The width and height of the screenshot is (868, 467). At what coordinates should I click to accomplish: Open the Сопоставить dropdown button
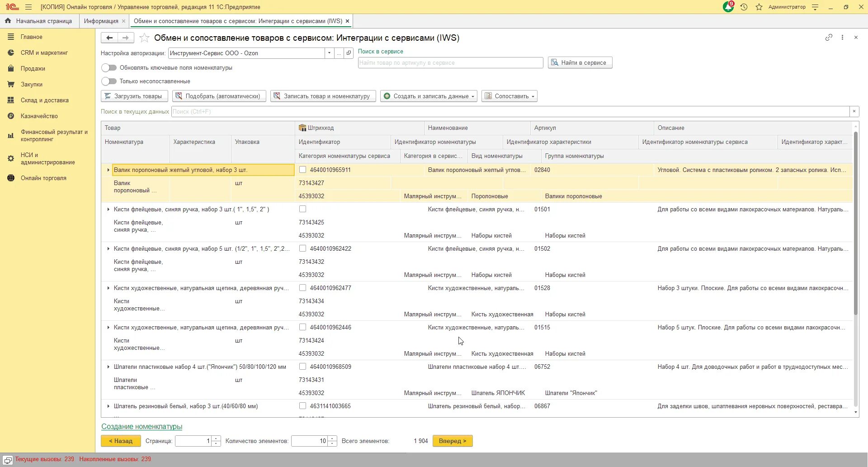point(509,96)
